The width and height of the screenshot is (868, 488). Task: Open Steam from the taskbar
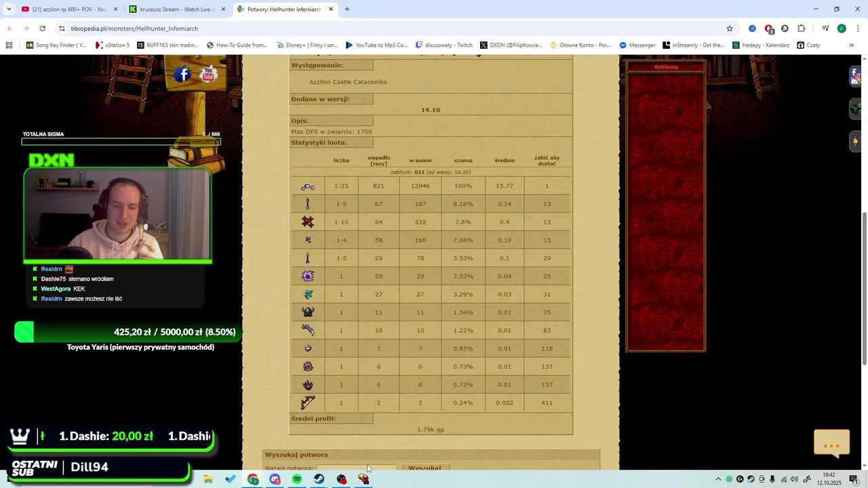pos(319,479)
